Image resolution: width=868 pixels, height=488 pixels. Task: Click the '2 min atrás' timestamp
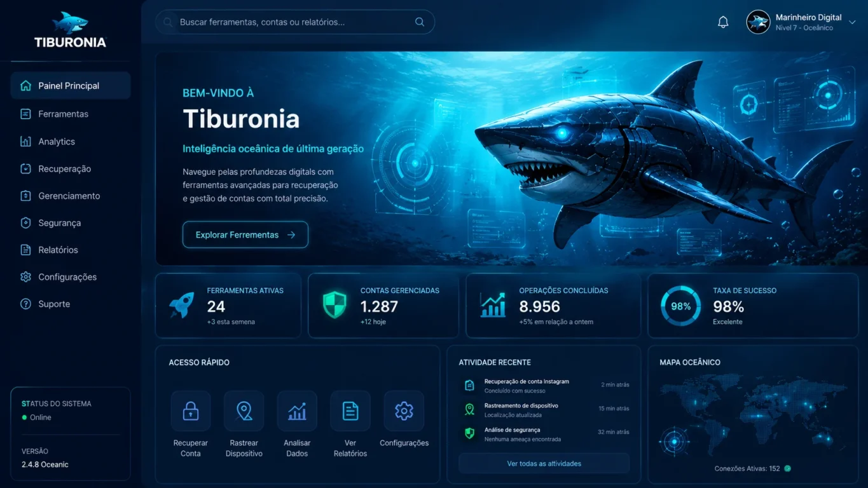pyautogui.click(x=615, y=384)
